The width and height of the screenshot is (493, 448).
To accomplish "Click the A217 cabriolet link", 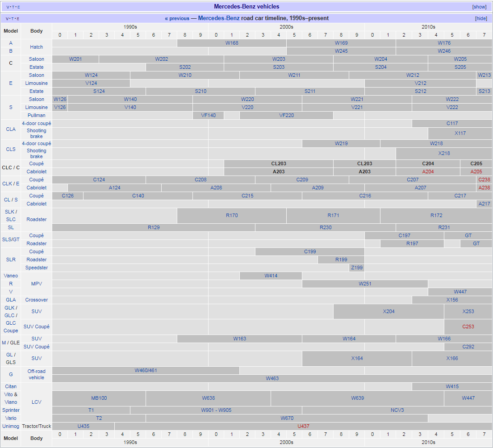I will point(484,203).
